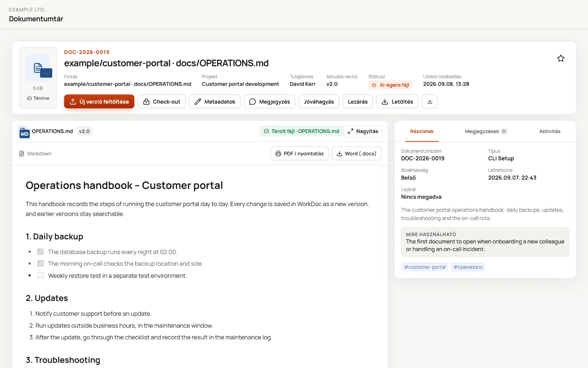
Task: Upload a new version with Új verzió feltöltése
Action: [x=99, y=102]
